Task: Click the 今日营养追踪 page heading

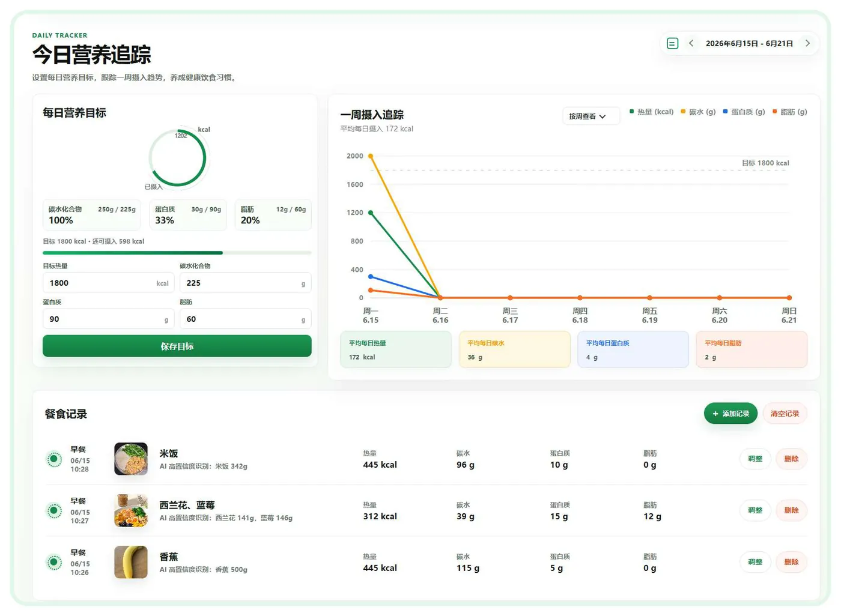Action: 91,55
